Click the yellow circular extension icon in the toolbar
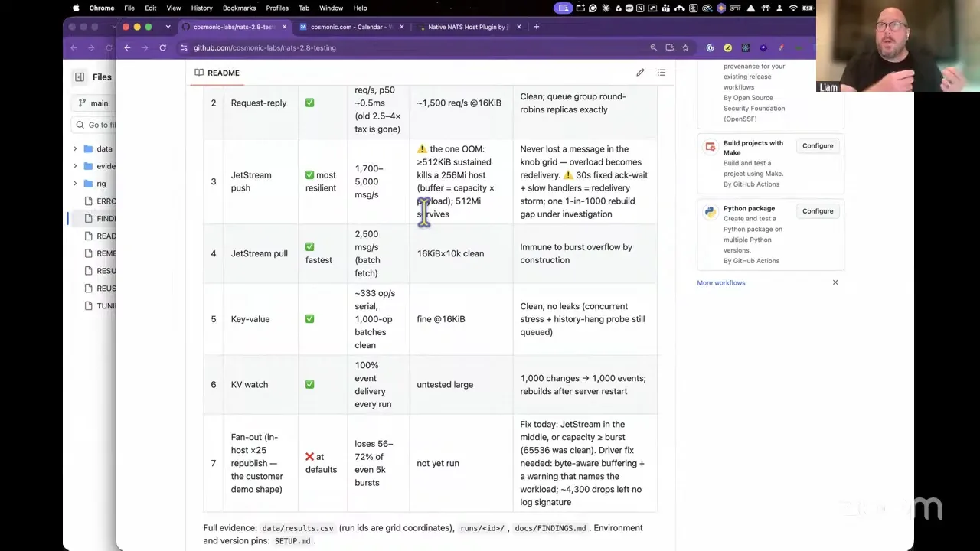This screenshot has width=980, height=551. 727,47
